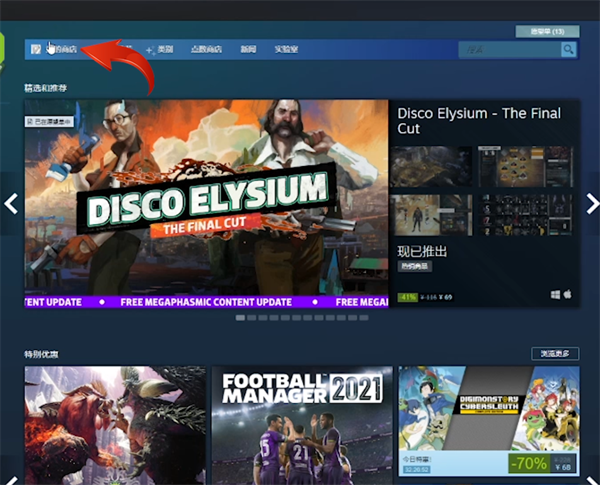Open the wishlist (13) button
This screenshot has height=485, width=600.
coord(547,31)
